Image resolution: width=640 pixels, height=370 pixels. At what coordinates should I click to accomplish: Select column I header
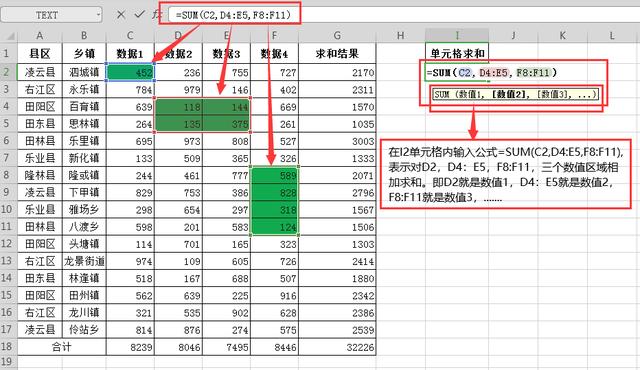457,35
